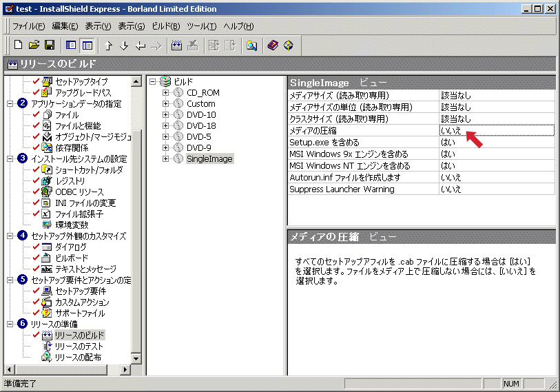Image resolution: width=560 pixels, height=392 pixels.
Task: Open the ヘルプ(H) menu
Action: [238, 26]
